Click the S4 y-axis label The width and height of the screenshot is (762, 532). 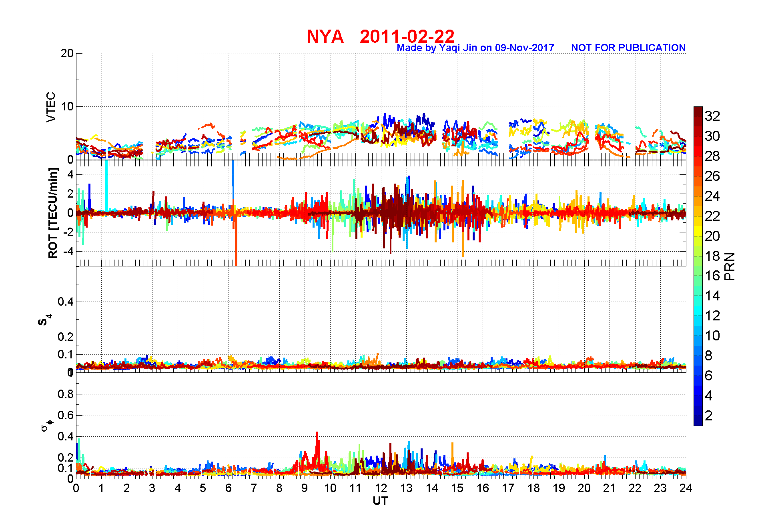pos(44,320)
